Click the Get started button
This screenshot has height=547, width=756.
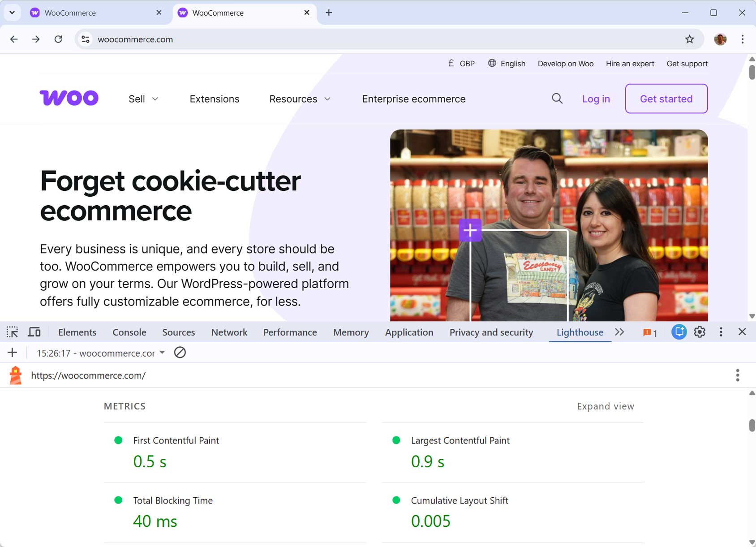[x=666, y=99]
